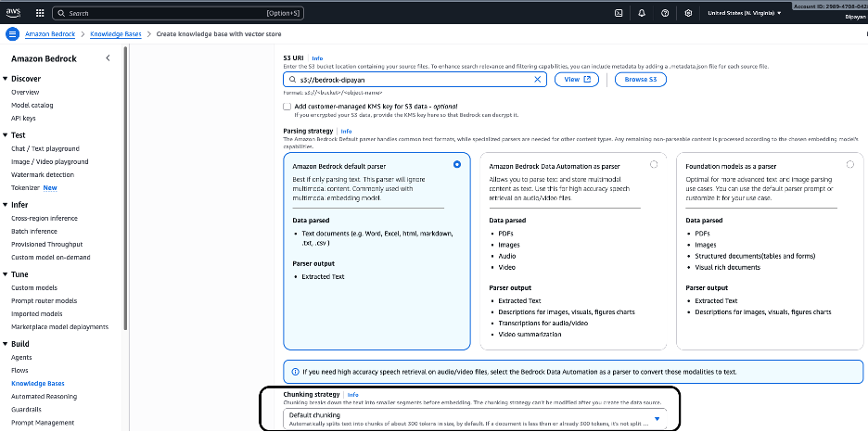Open the AWS home logo
The height and width of the screenshot is (432, 868).
[13, 13]
